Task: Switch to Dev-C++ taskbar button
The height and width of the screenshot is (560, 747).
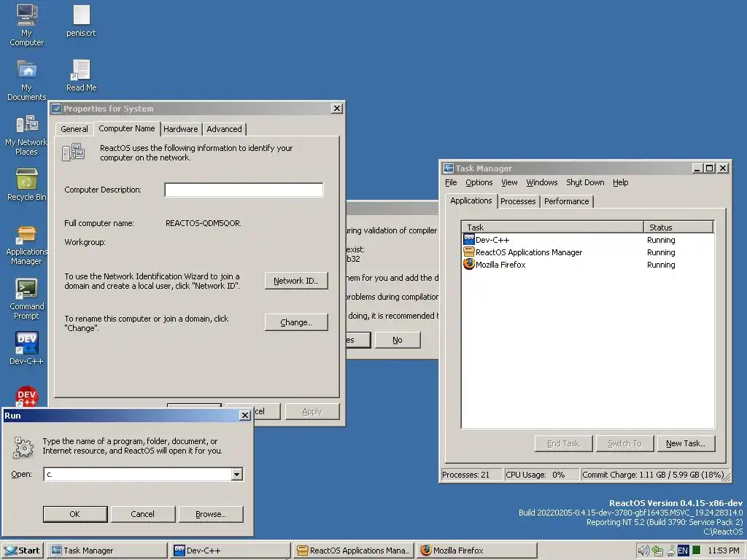Action: point(231,551)
